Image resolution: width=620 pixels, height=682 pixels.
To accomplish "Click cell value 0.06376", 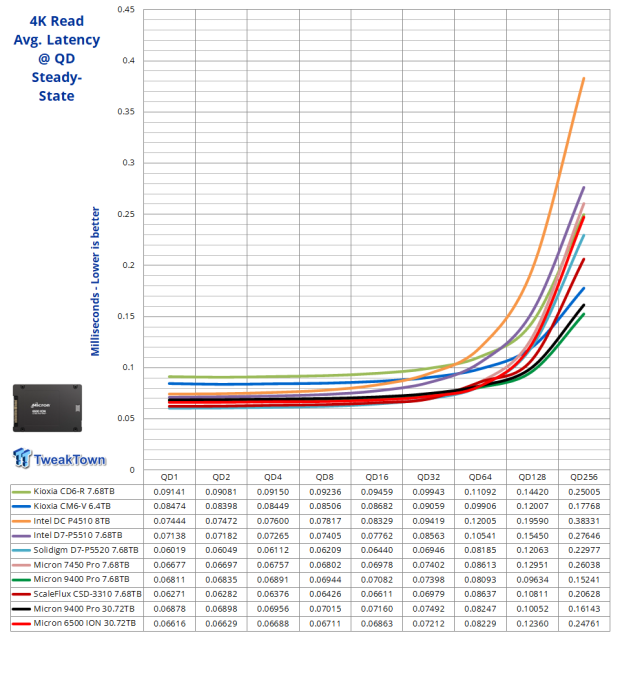I will pos(273,595).
